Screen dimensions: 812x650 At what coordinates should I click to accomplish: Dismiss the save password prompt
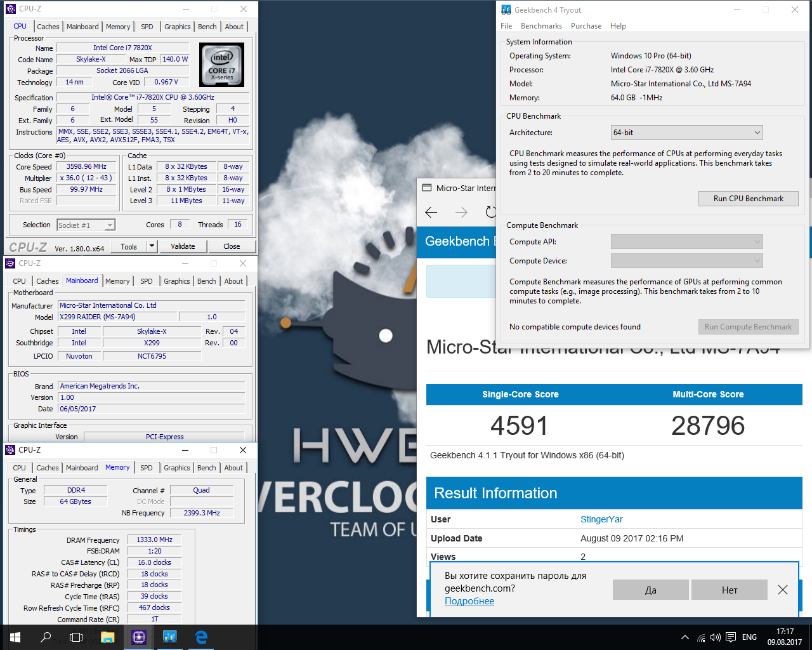pos(783,590)
